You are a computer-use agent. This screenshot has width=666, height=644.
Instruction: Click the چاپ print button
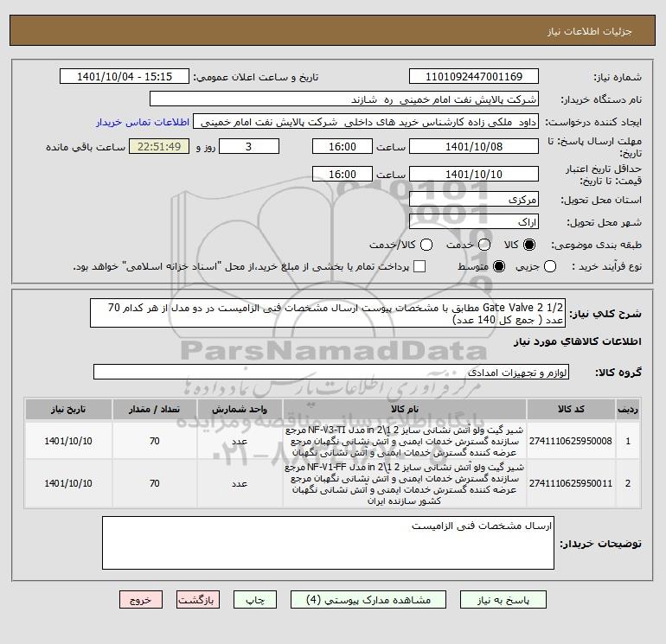[x=255, y=600]
